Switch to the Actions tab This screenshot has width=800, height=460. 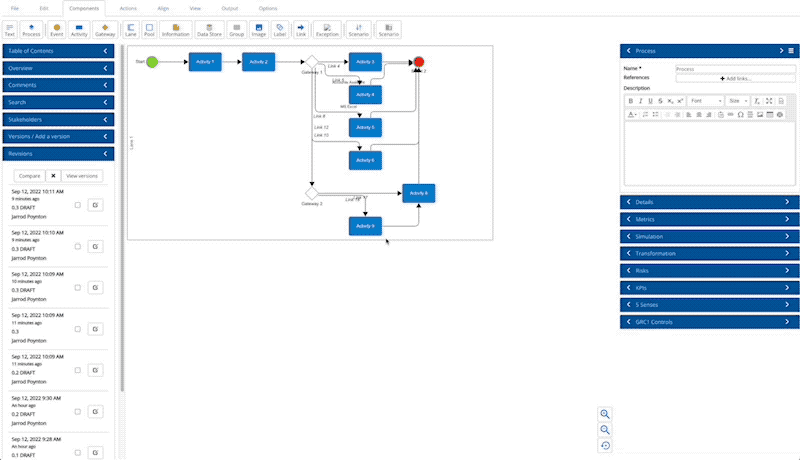[128, 8]
